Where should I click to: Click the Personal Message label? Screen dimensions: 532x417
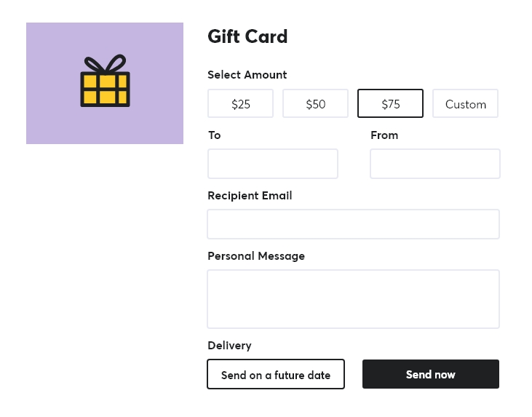[x=256, y=255]
